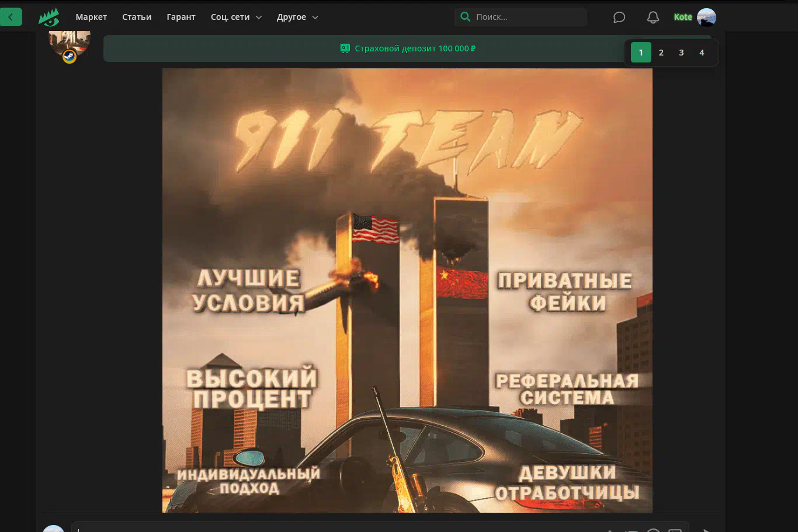The height and width of the screenshot is (532, 798).
Task: Click the Страховой депозит 100 000 ₽ banner
Action: click(407, 48)
